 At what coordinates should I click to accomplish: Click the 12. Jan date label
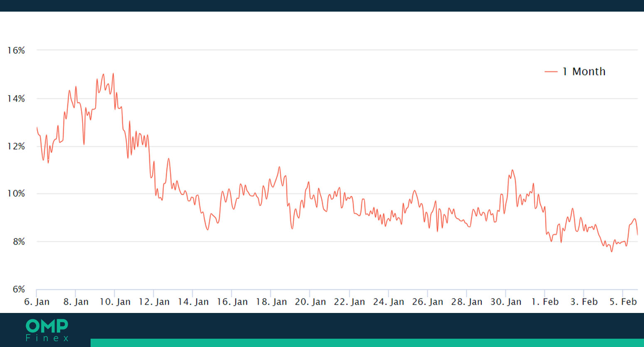coord(154,302)
